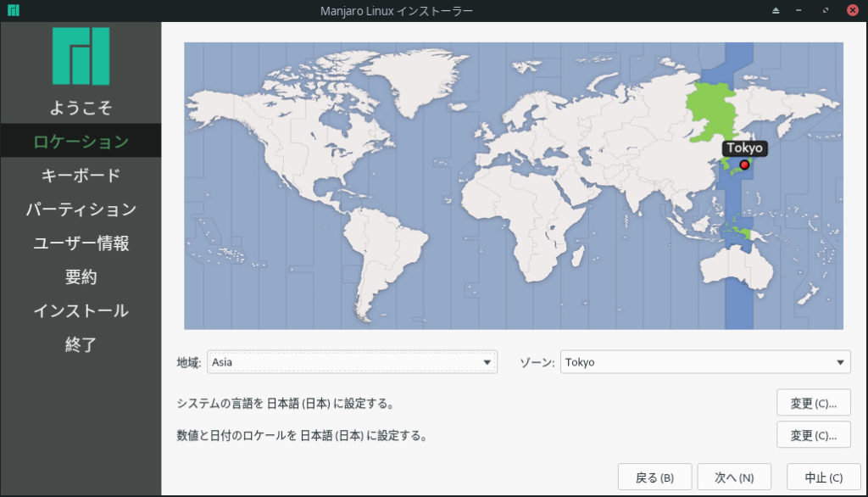Close the installer with red X button

[x=852, y=11]
